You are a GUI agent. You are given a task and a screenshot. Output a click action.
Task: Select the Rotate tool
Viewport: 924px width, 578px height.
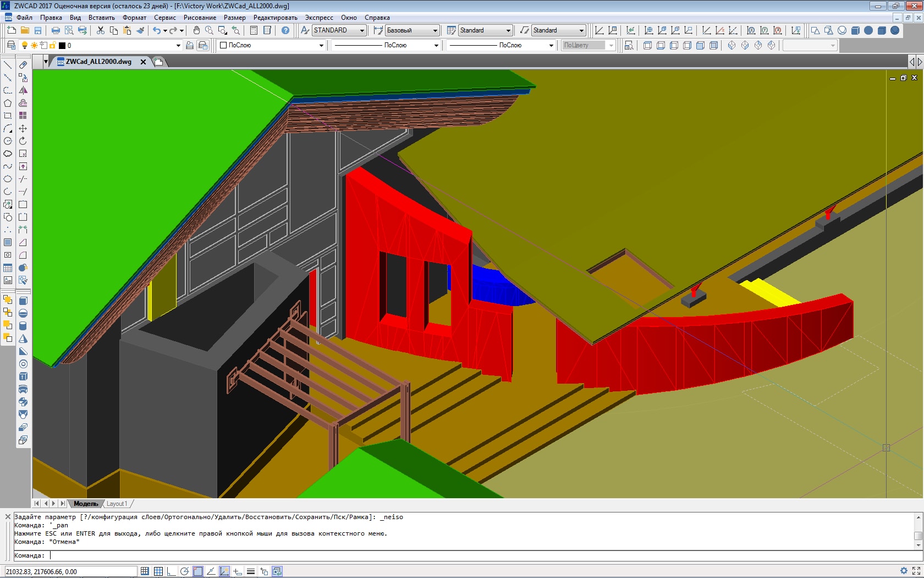(x=23, y=141)
